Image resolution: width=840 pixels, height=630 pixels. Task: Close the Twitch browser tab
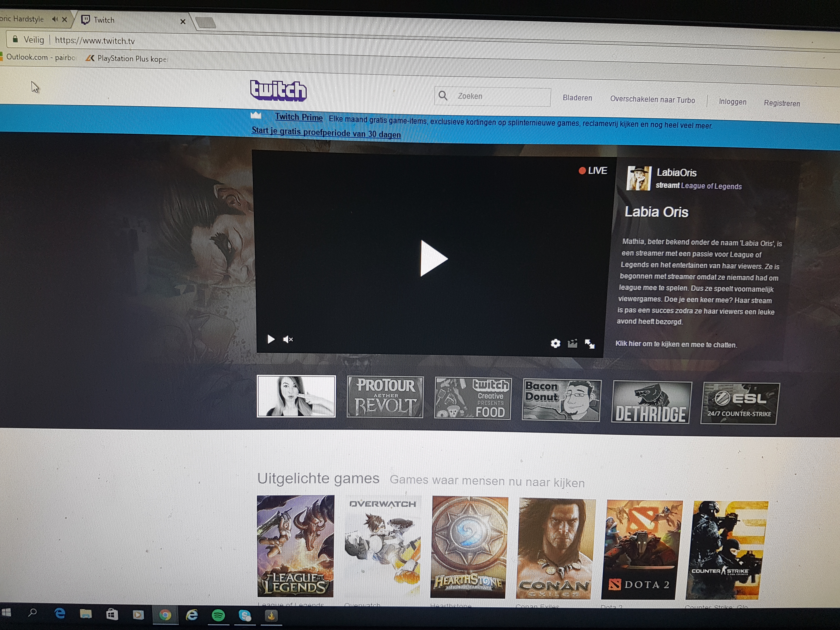[x=183, y=22]
